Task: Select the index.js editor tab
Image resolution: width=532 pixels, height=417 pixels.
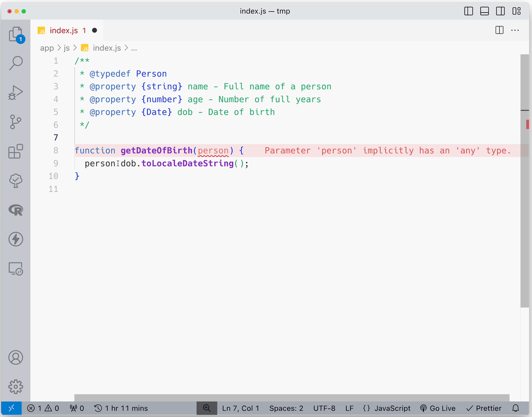Action: [67, 30]
